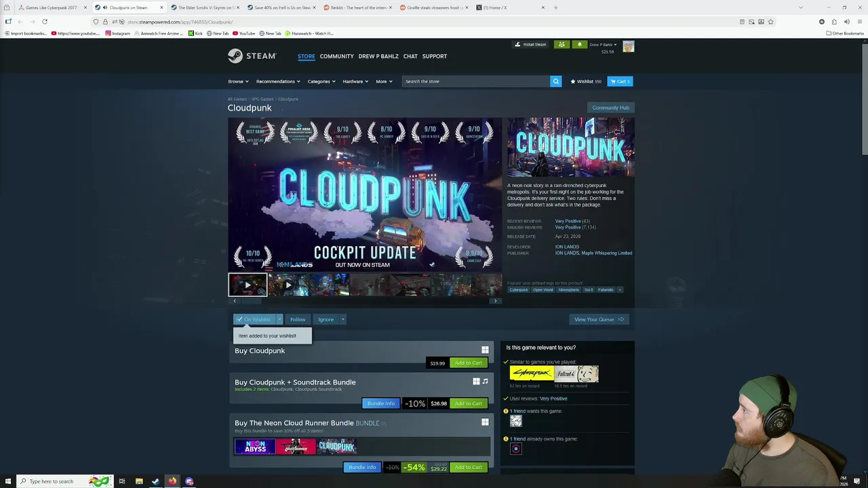Add Cloudpunk $19.99 to cart

point(469,363)
